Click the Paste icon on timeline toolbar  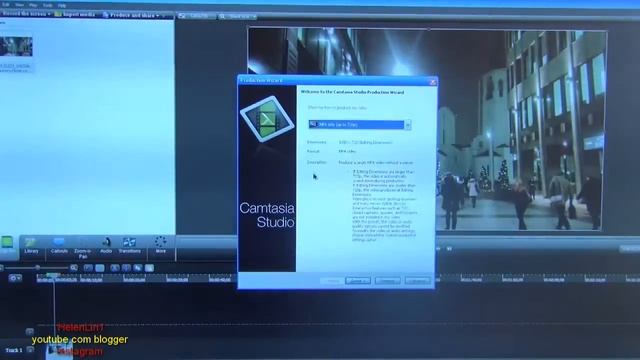pos(149,268)
